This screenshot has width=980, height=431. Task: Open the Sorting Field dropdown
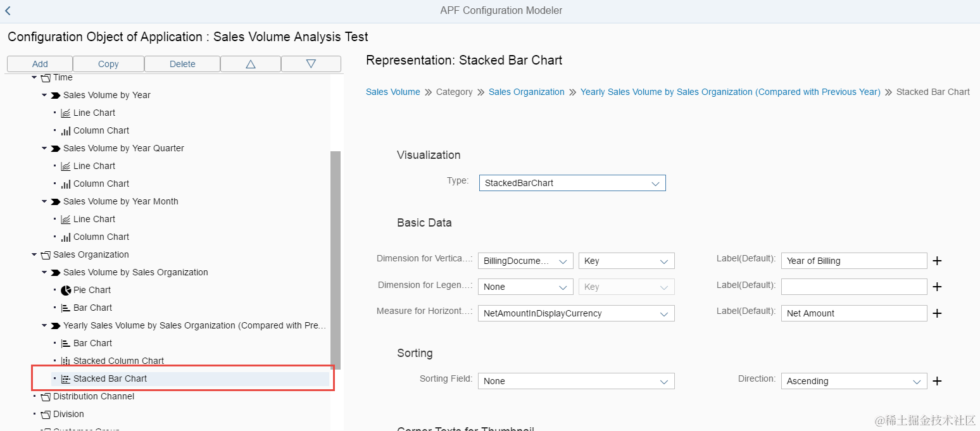click(x=576, y=381)
